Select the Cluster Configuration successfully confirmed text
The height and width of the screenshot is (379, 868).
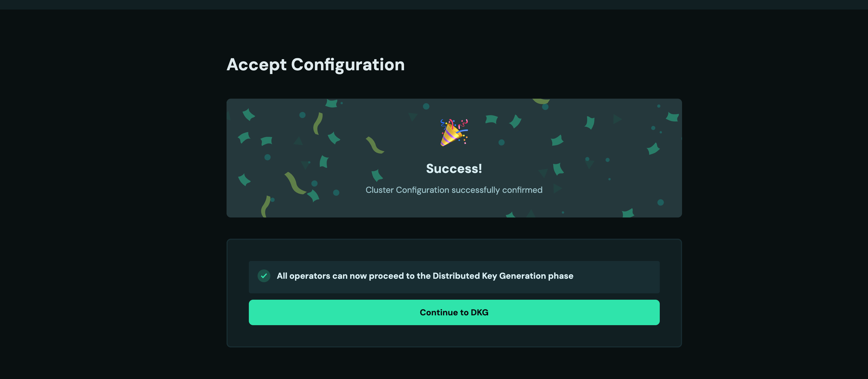pyautogui.click(x=454, y=190)
